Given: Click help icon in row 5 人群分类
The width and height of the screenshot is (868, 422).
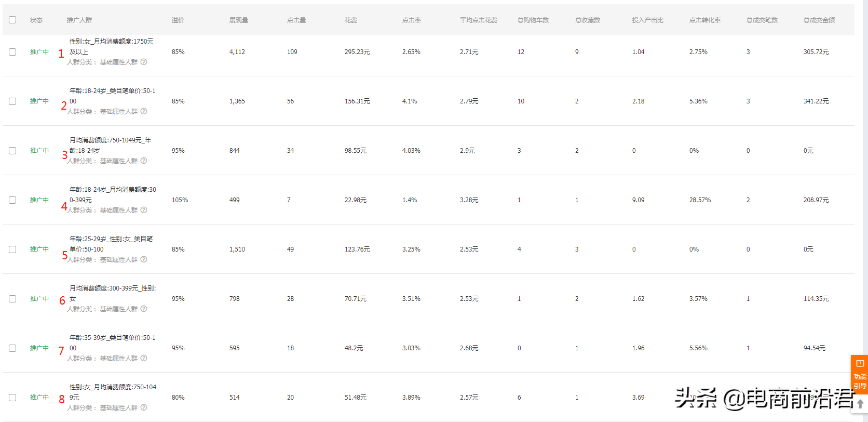Looking at the screenshot, I should [x=144, y=259].
